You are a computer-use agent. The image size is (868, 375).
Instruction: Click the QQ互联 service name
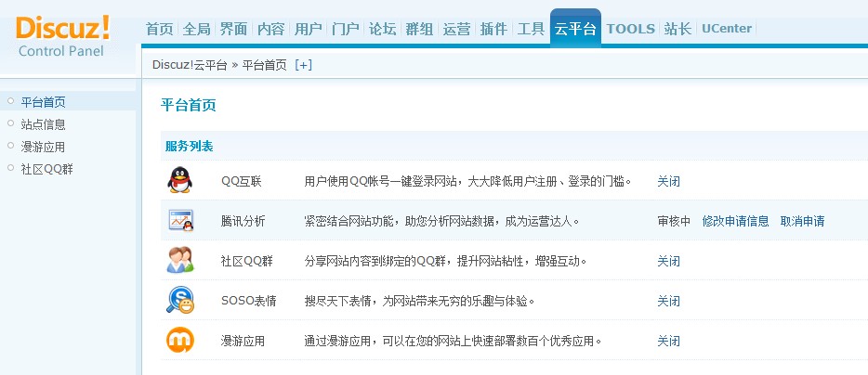[x=242, y=181]
